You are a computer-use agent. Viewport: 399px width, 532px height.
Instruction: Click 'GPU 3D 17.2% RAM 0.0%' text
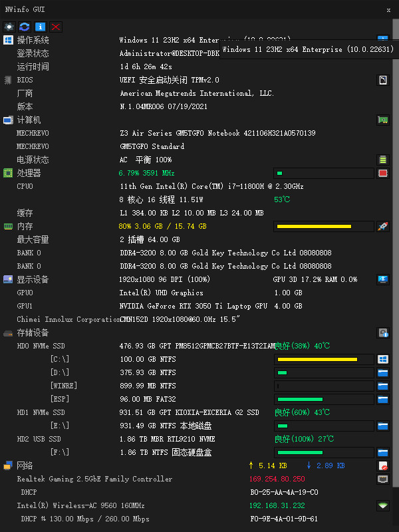[315, 279]
